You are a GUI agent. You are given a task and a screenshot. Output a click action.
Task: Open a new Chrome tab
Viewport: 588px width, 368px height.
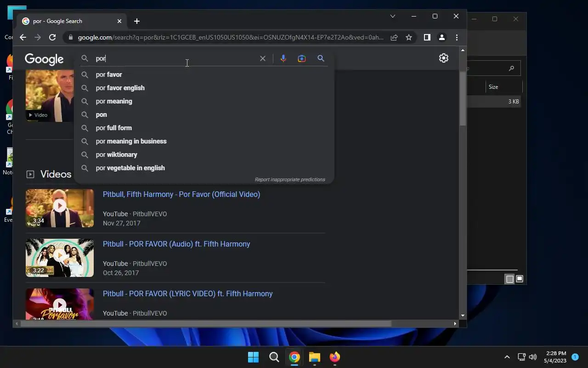pyautogui.click(x=137, y=21)
